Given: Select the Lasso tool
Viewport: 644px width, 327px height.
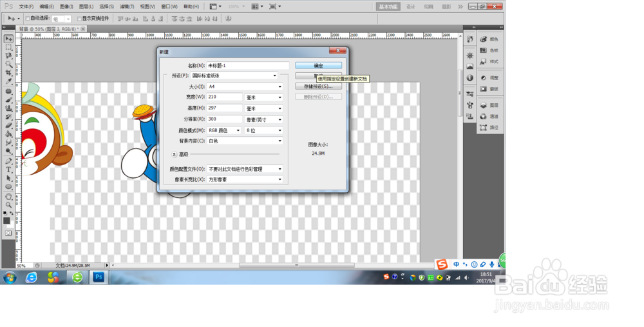Looking at the screenshot, I should [x=8, y=55].
